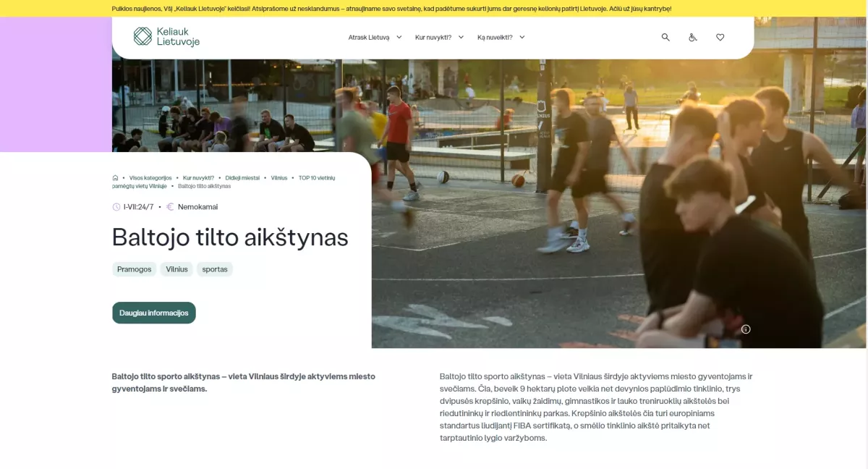This screenshot has width=868, height=469.
Task: Open Didieji miestai breadcrumb link
Action: point(242,177)
